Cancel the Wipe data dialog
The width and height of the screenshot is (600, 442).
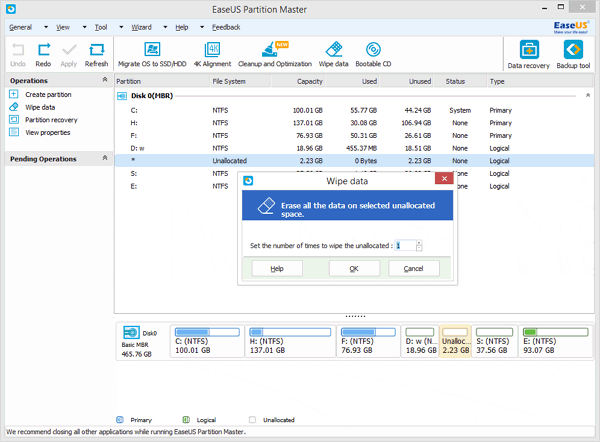[414, 269]
